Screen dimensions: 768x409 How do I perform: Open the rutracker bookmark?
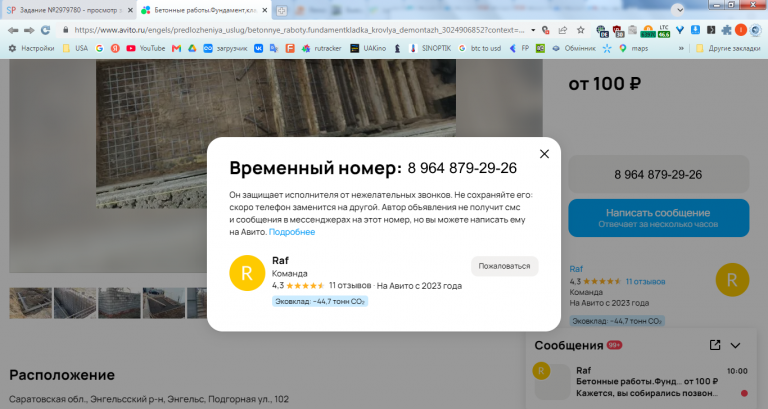[321, 48]
